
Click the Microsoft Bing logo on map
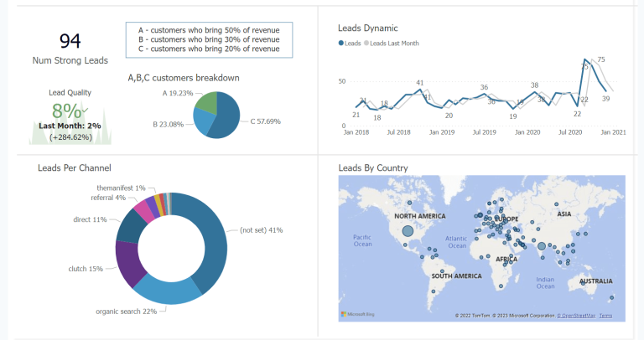pos(356,315)
